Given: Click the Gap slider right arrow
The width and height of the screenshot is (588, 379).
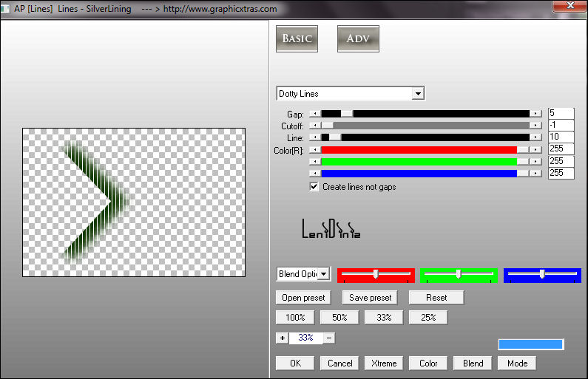Looking at the screenshot, I should [536, 114].
